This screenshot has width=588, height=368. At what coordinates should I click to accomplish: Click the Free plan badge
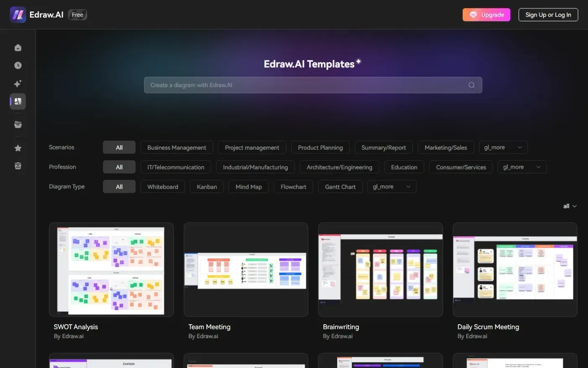coord(77,15)
